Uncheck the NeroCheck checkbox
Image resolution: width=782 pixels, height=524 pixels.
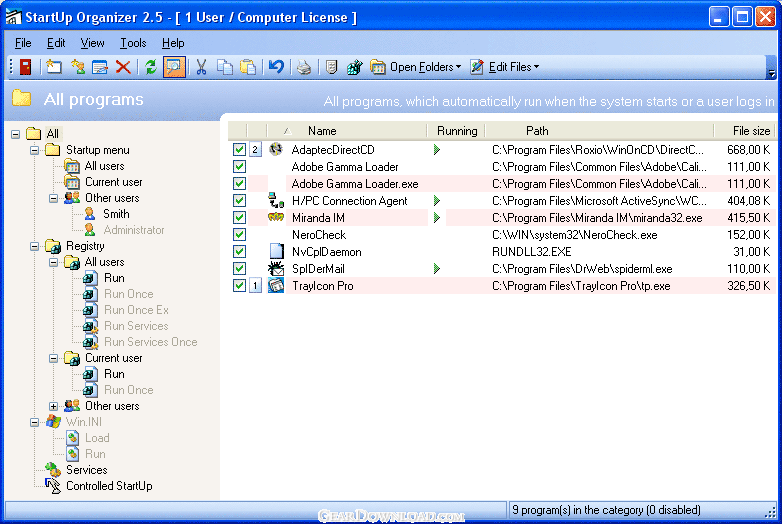[239, 234]
